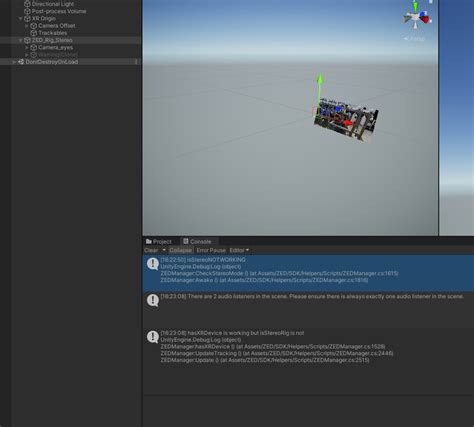Image resolution: width=474 pixels, height=427 pixels.
Task: Select XR Origin in the Hierarchy
Action: click(44, 19)
